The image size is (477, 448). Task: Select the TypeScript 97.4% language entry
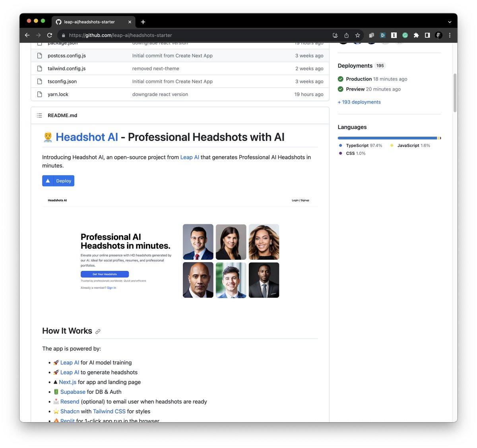[x=361, y=146]
